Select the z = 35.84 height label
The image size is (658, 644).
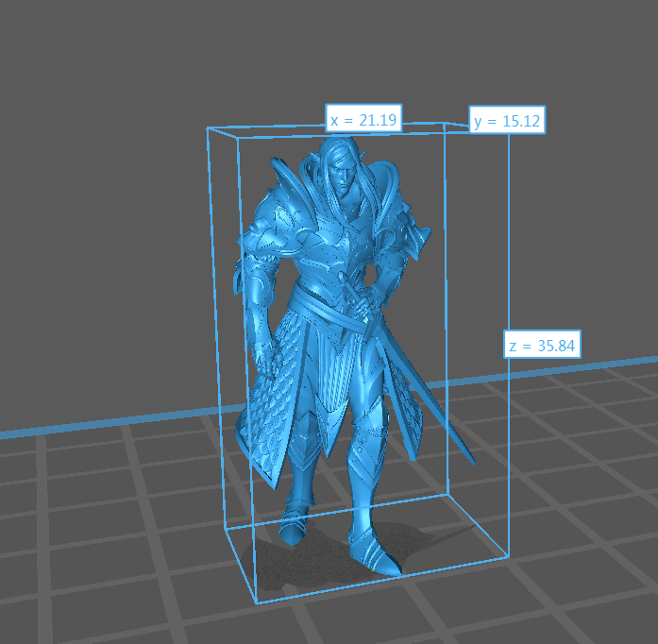[x=541, y=346]
